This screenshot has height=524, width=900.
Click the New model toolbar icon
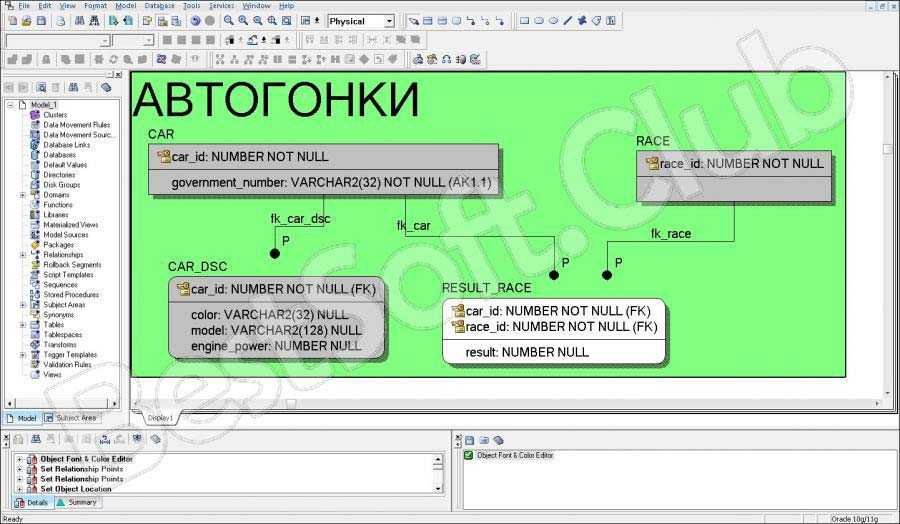click(12, 21)
